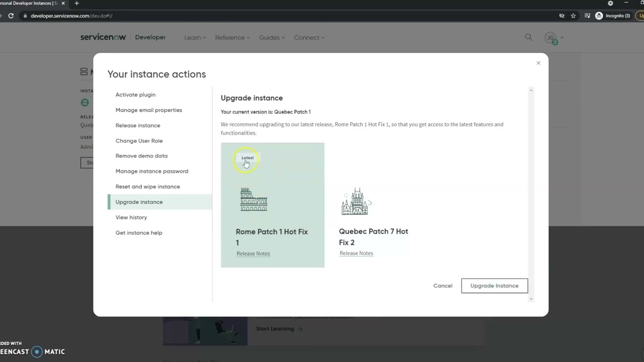Expand the Guides dropdown menu
Viewport: 644px width, 362px height.
[x=272, y=37]
